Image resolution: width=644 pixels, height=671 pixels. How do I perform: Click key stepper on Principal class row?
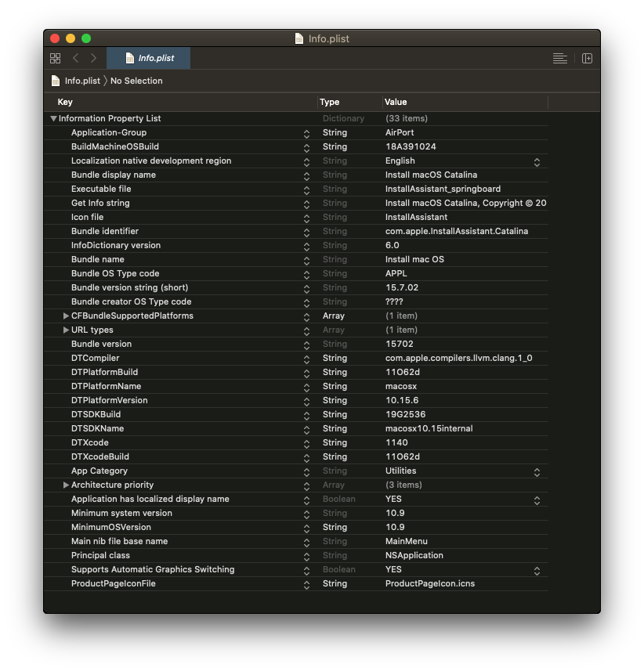point(306,557)
